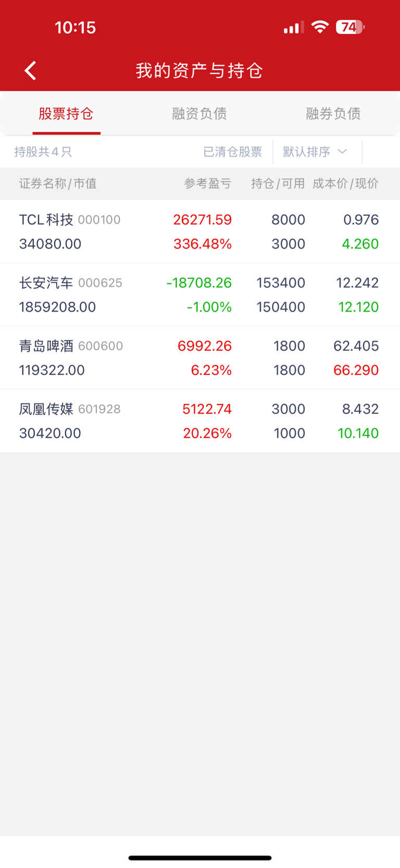Tap the home indicator bar

[200, 858]
